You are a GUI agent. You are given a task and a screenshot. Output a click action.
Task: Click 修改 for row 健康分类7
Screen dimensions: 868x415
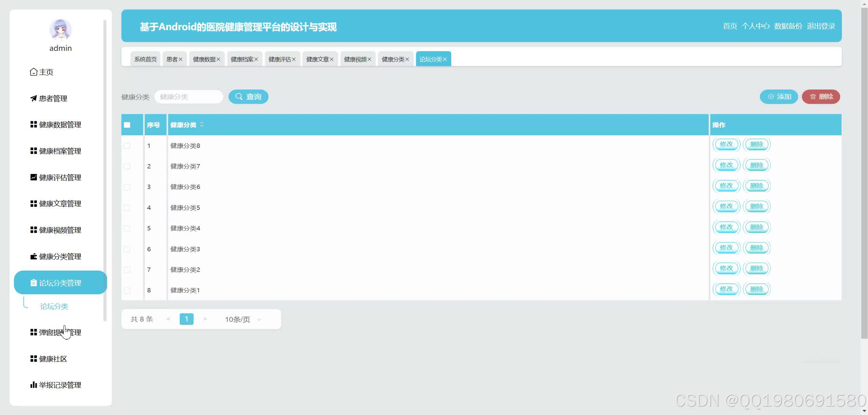[726, 165]
